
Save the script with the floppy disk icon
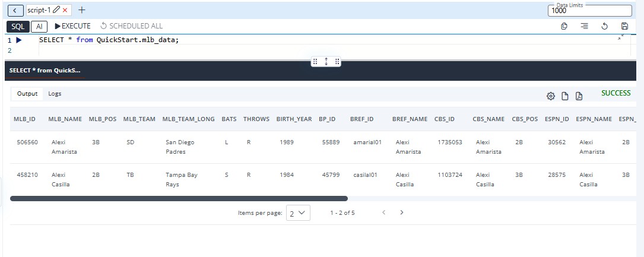(x=624, y=26)
